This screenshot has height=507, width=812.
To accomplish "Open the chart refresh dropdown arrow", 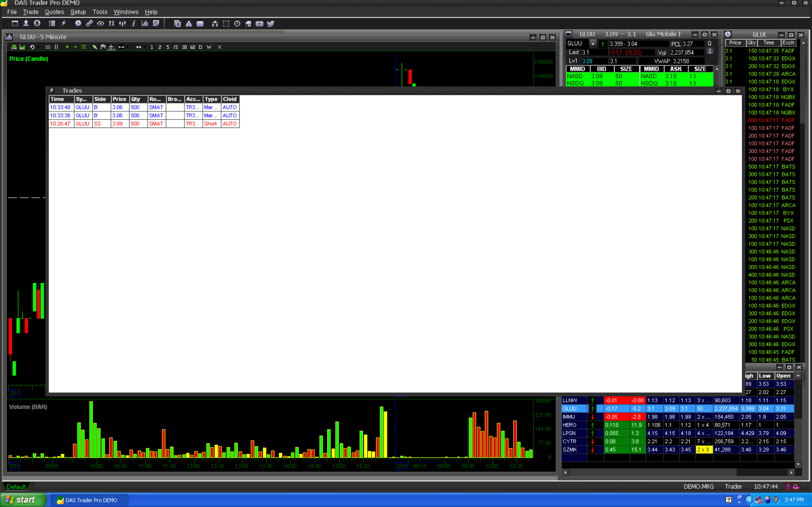I will pyautogui.click(x=38, y=47).
